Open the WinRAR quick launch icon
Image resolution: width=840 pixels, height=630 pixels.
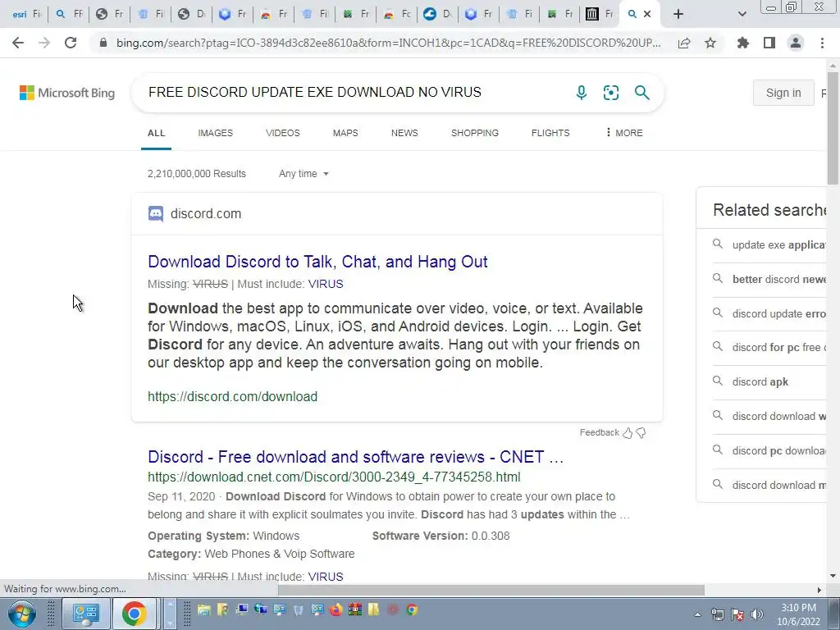click(354, 609)
